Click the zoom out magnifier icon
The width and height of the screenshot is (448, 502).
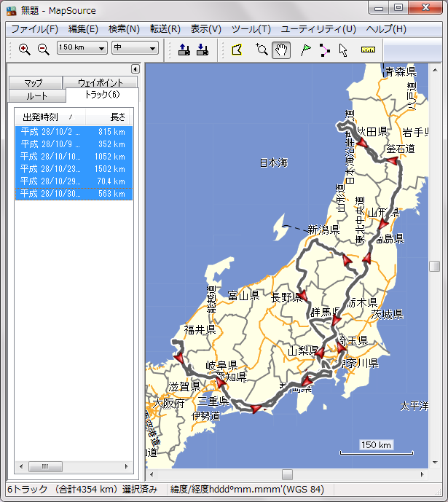pos(43,50)
